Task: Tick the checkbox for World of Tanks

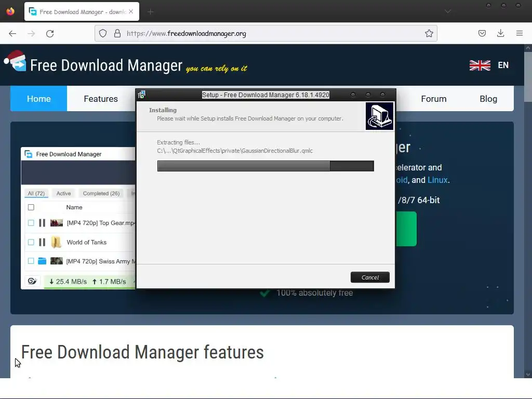Action: (31, 242)
